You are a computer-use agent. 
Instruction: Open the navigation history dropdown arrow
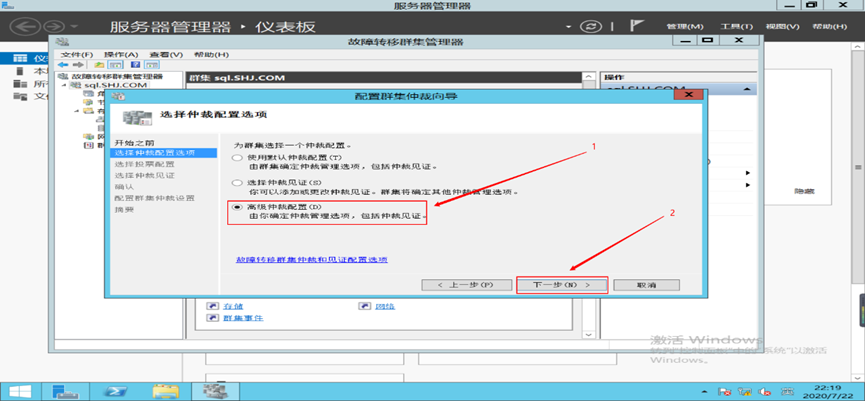(x=74, y=26)
